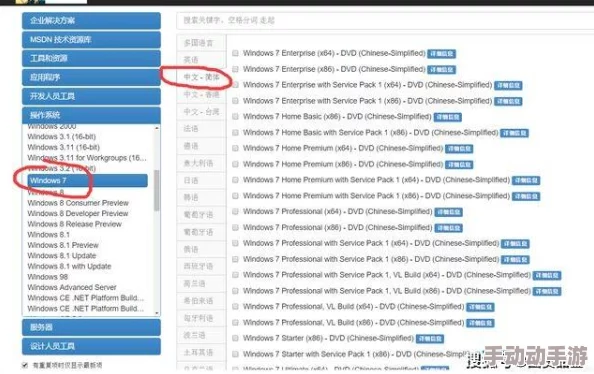
Task: Open the 俄语 language tab
Action: [201, 249]
